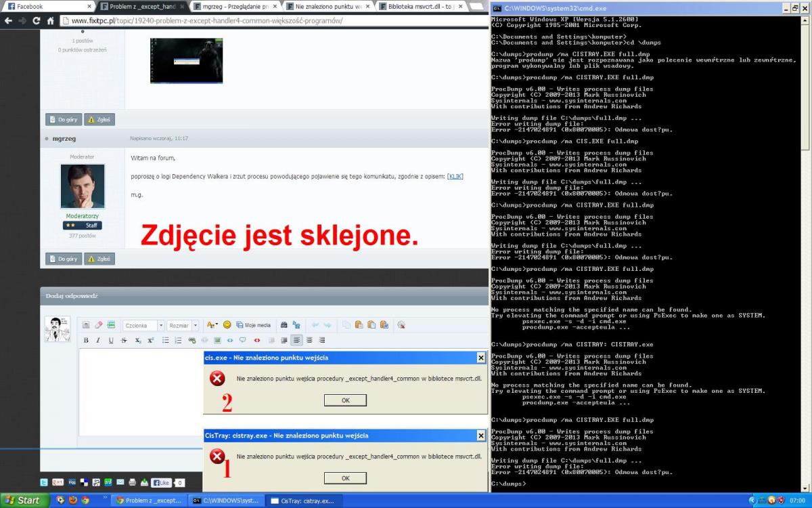The width and height of the screenshot is (812, 508).
Task: Close the CisTray cistray.exe error dialog
Action: (481, 436)
